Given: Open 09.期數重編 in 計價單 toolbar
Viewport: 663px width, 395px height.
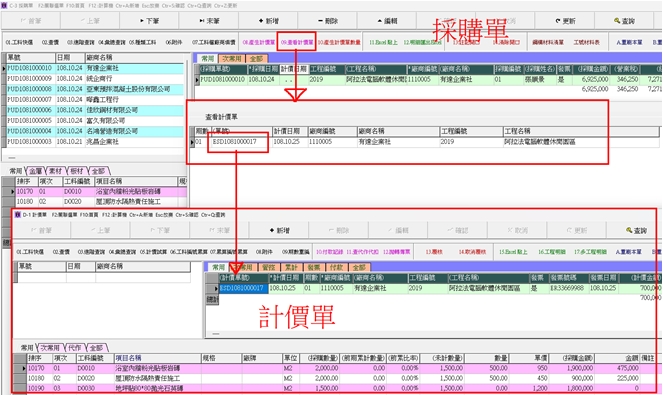Looking at the screenshot, I should [296, 252].
